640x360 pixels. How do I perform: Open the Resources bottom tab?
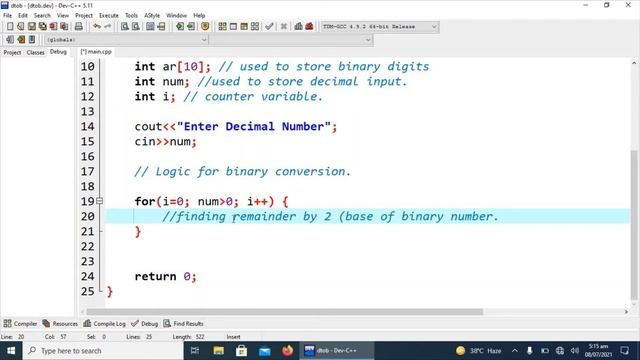pos(60,324)
